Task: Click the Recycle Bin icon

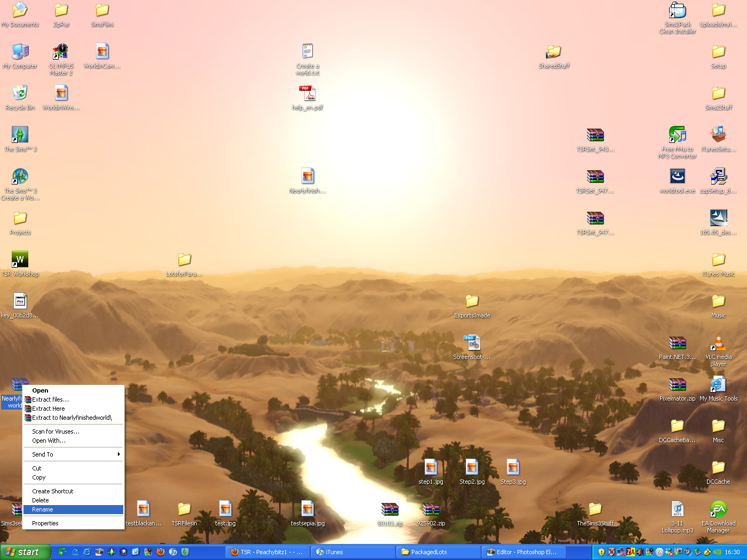Action: (x=20, y=93)
